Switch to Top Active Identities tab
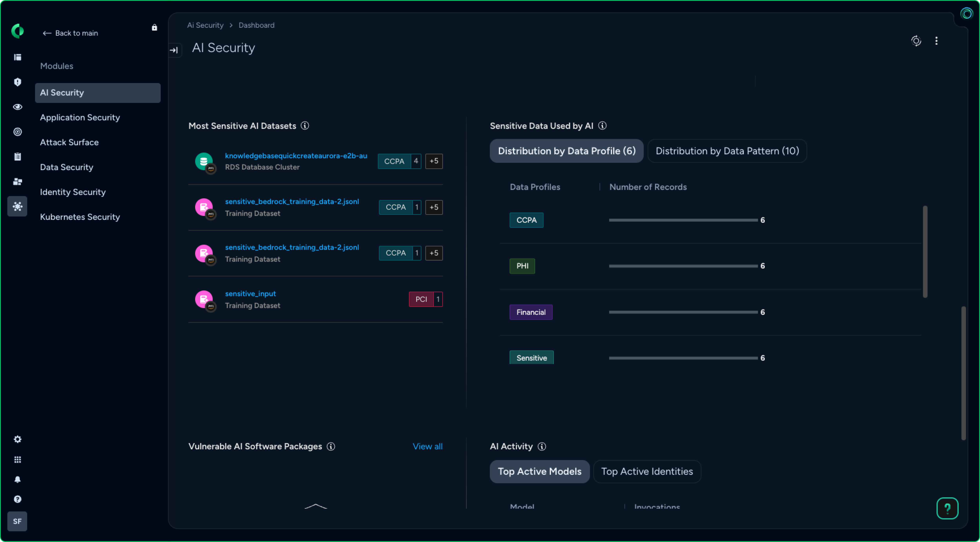Screen dimensions: 980x542 coord(647,471)
